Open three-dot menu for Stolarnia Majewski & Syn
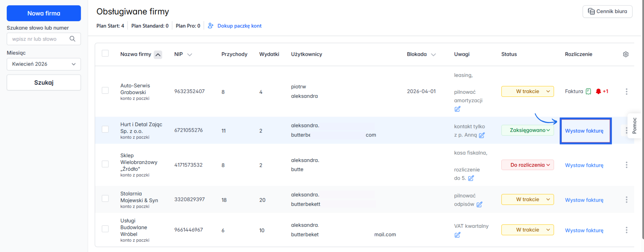Image resolution: width=644 pixels, height=252 pixels. click(x=626, y=200)
